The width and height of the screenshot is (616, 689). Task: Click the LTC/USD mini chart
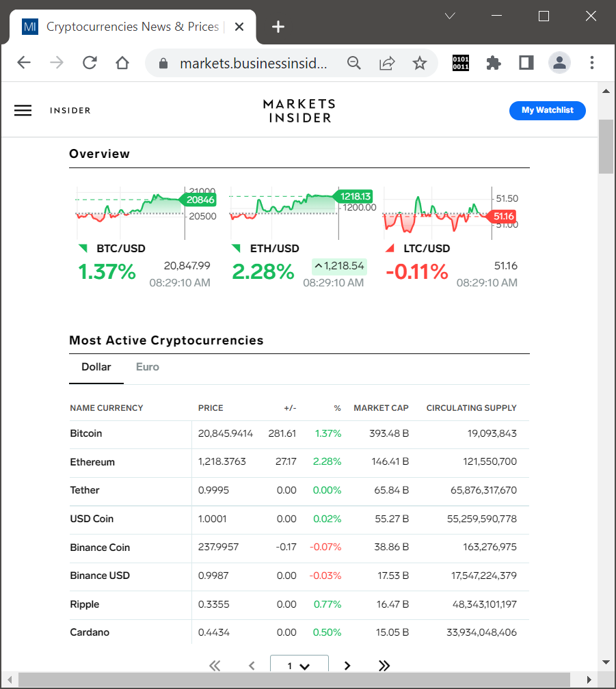point(451,213)
